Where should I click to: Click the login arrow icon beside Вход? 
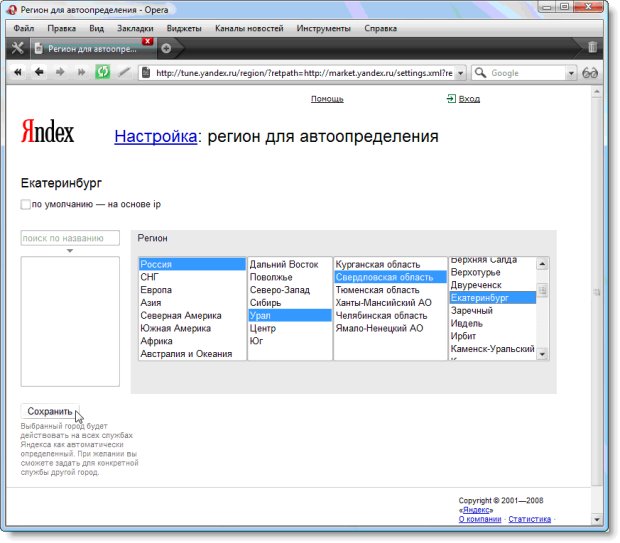[451, 98]
